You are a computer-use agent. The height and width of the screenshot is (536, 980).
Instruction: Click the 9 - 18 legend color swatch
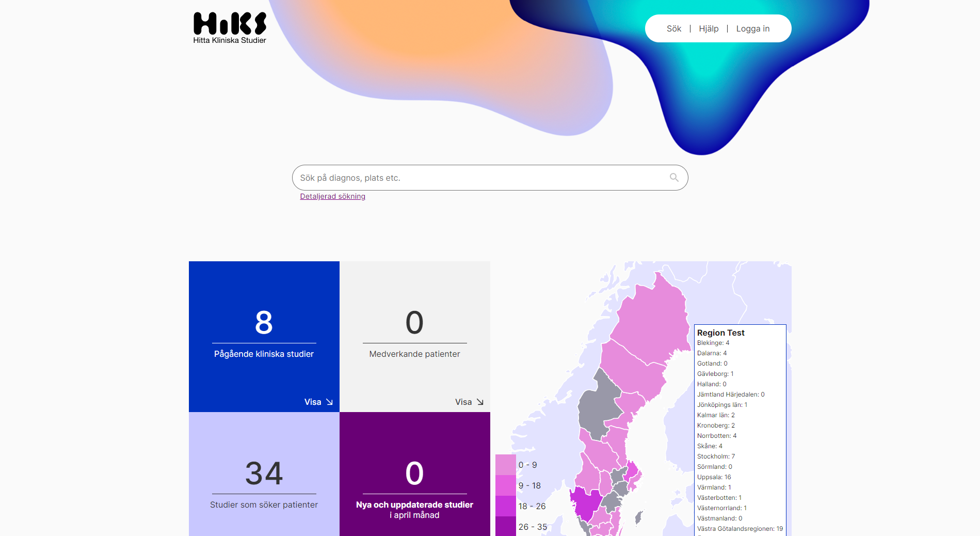[x=505, y=485]
